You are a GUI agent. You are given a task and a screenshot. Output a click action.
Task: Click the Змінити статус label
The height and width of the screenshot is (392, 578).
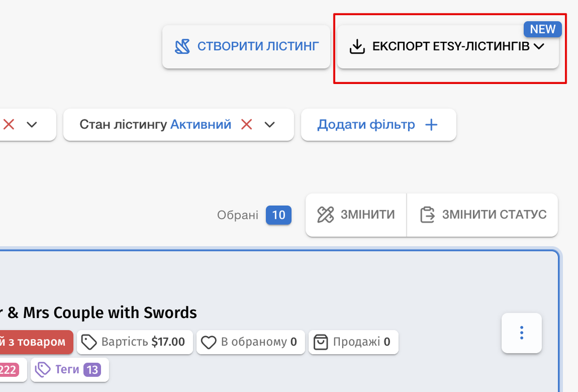(x=494, y=214)
